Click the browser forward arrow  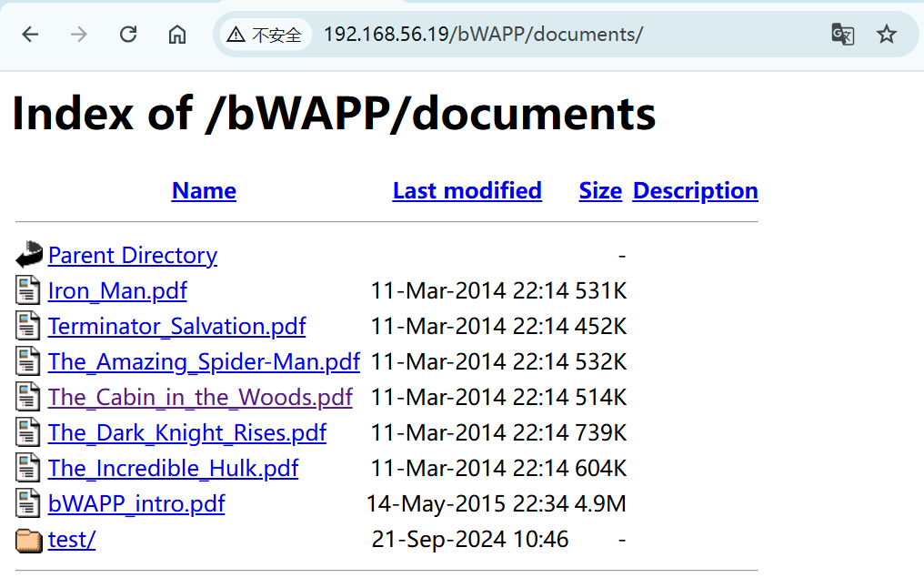[x=79, y=35]
